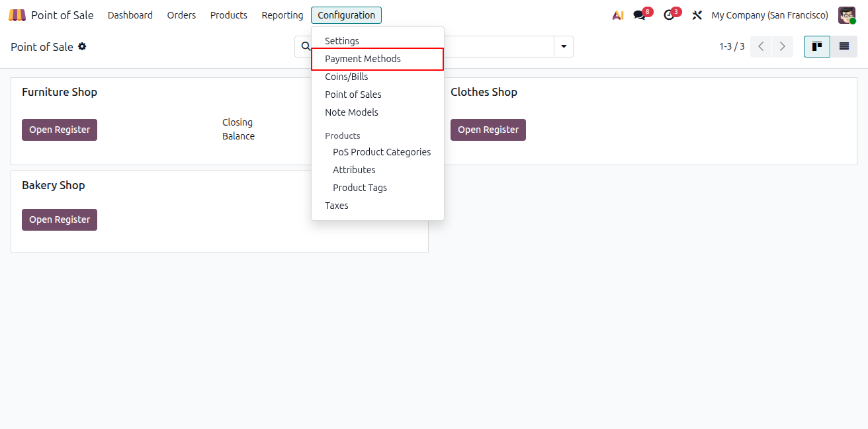Click the Furniture Shop card title

[60, 92]
